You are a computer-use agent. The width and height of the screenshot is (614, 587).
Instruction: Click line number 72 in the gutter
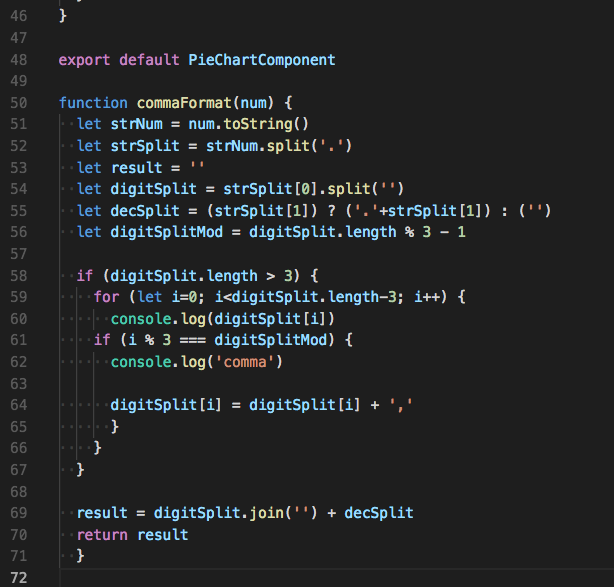pyautogui.click(x=19, y=578)
